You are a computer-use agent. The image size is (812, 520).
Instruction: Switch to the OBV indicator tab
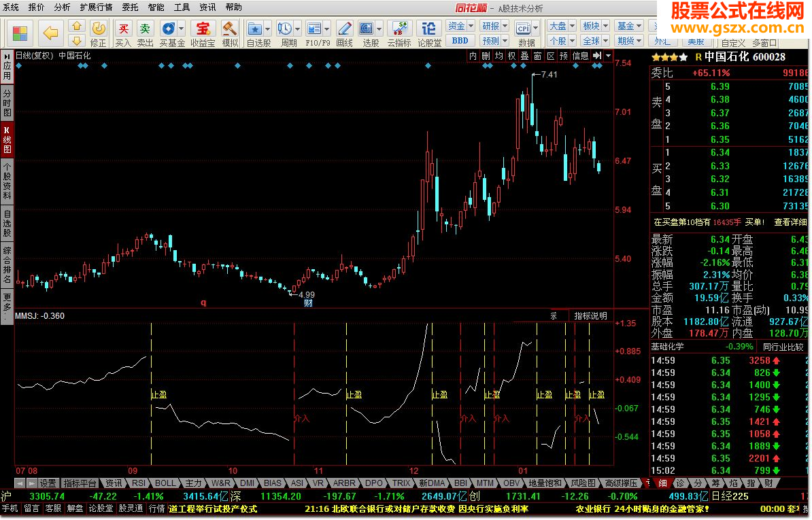coord(511,484)
